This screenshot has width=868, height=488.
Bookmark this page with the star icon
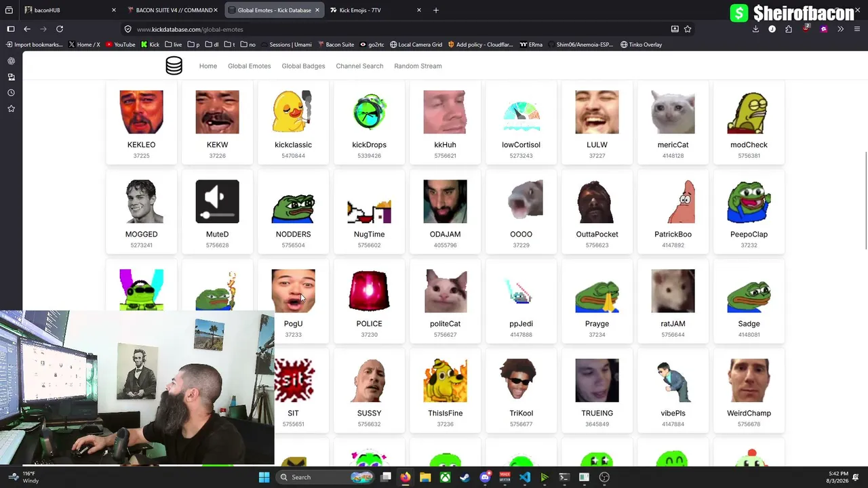(688, 29)
